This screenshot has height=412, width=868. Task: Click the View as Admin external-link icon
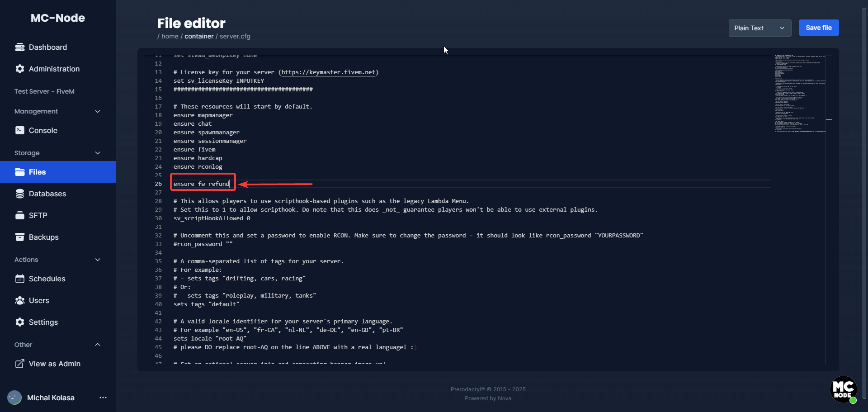(20, 364)
